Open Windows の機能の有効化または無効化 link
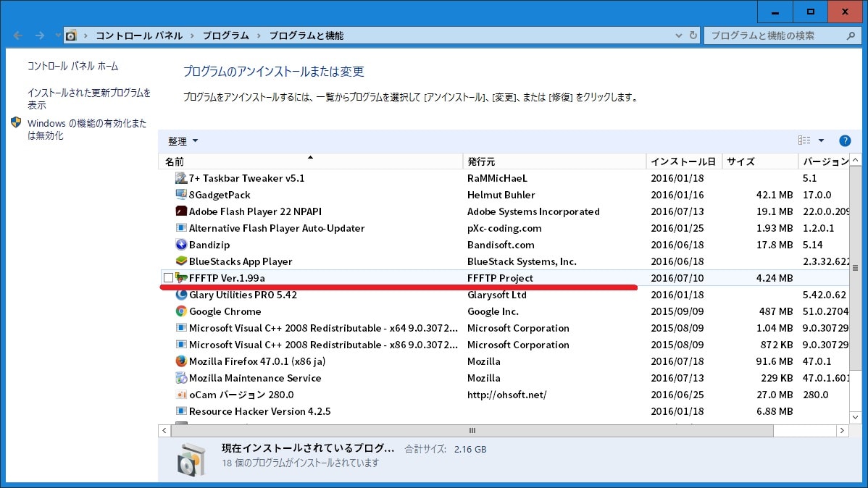 (x=87, y=129)
